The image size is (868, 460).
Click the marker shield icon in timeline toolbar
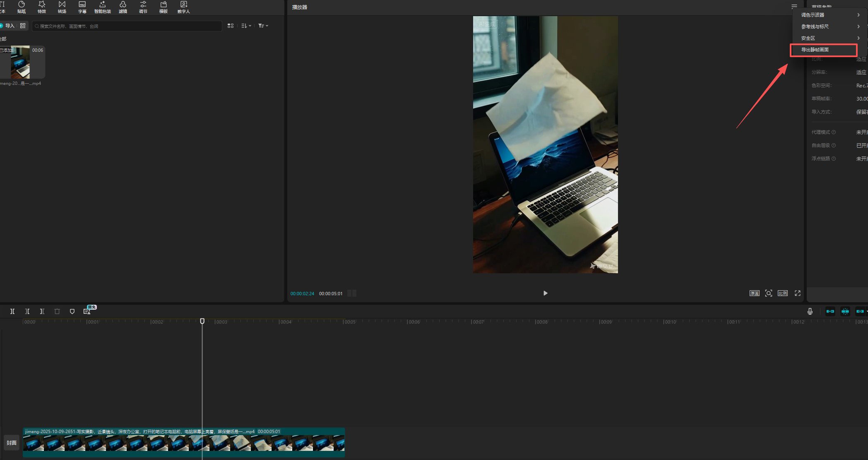72,311
